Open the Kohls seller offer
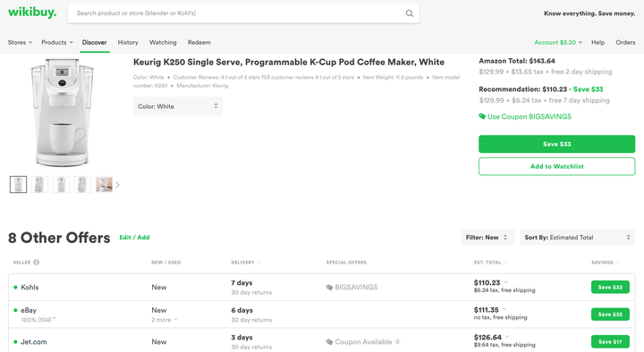Screen dimensions: 644x352 click(30, 287)
